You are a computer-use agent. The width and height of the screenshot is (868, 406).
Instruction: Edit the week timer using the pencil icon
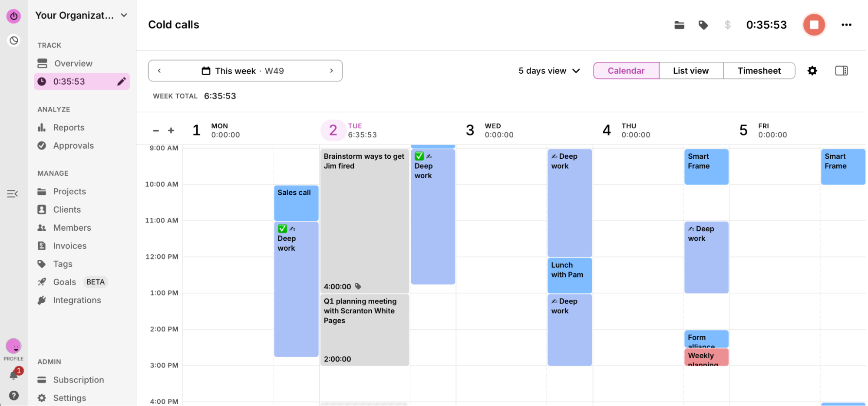pyautogui.click(x=122, y=82)
